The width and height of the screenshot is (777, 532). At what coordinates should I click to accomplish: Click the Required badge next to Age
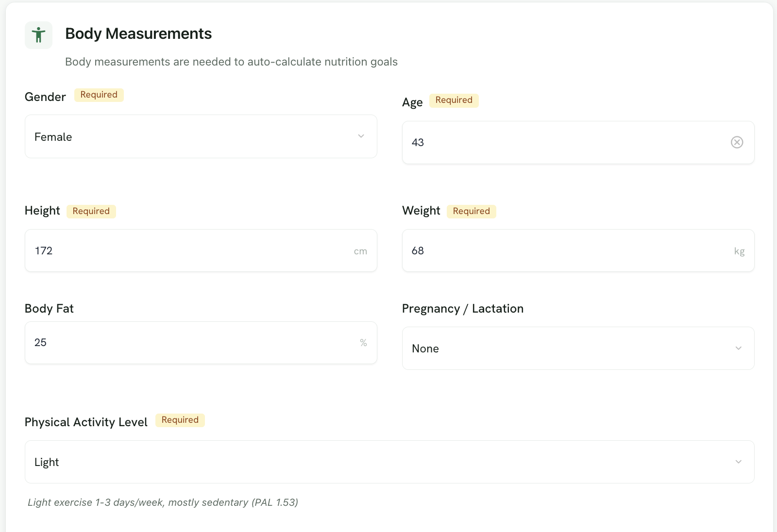click(x=454, y=100)
